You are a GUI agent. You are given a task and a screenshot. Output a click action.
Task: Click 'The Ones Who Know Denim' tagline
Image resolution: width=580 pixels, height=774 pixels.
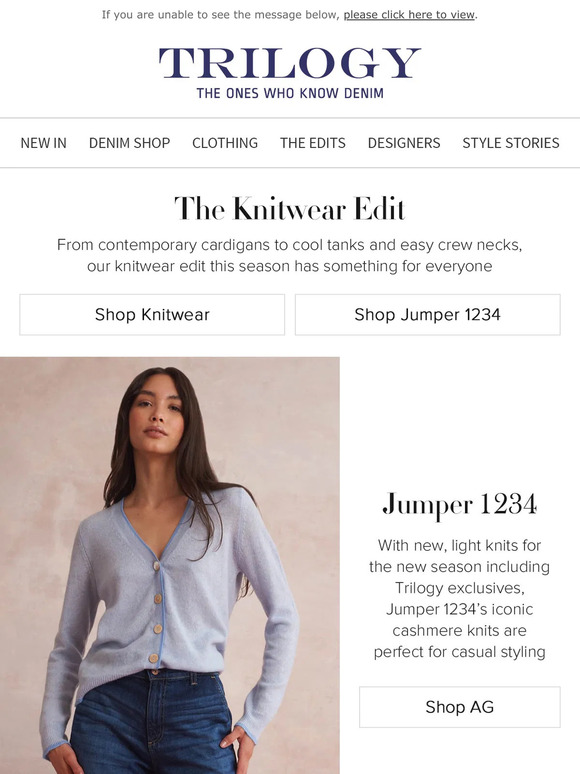point(290,93)
